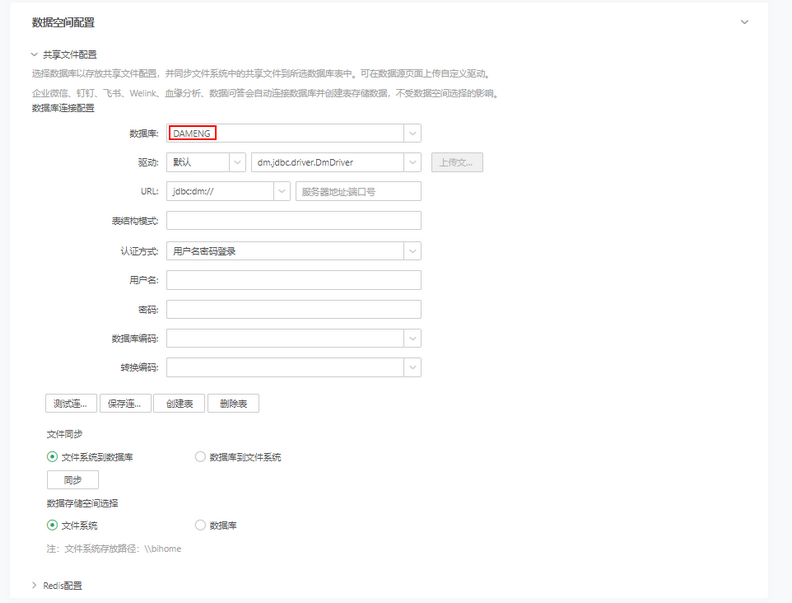Open the dm.jdbc.driver.DmDriver dropdown
This screenshot has height=603, width=792.
point(412,163)
